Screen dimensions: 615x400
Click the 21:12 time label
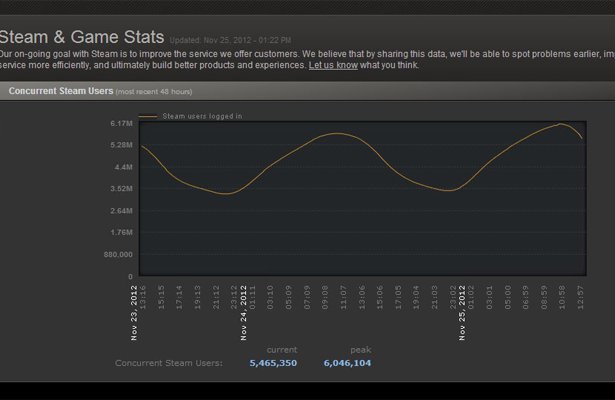point(216,297)
